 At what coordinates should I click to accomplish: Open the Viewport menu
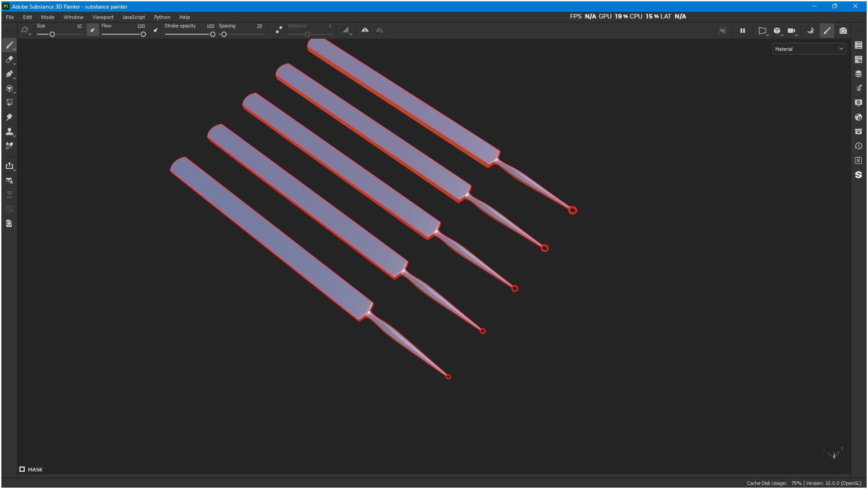tap(103, 17)
